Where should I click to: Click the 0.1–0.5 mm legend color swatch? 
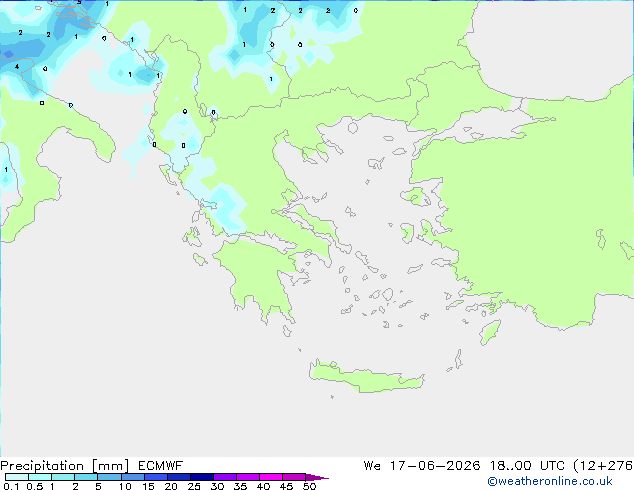tap(17, 477)
